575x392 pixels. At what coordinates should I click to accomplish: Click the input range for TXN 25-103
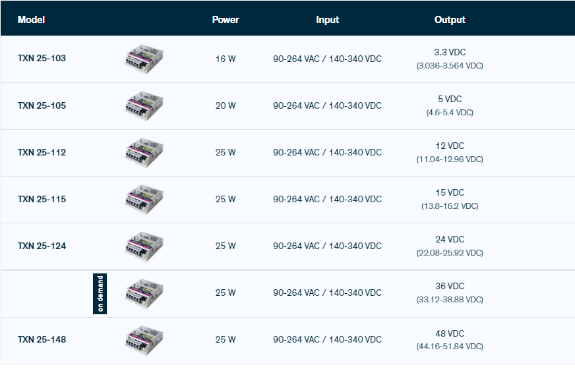(328, 59)
